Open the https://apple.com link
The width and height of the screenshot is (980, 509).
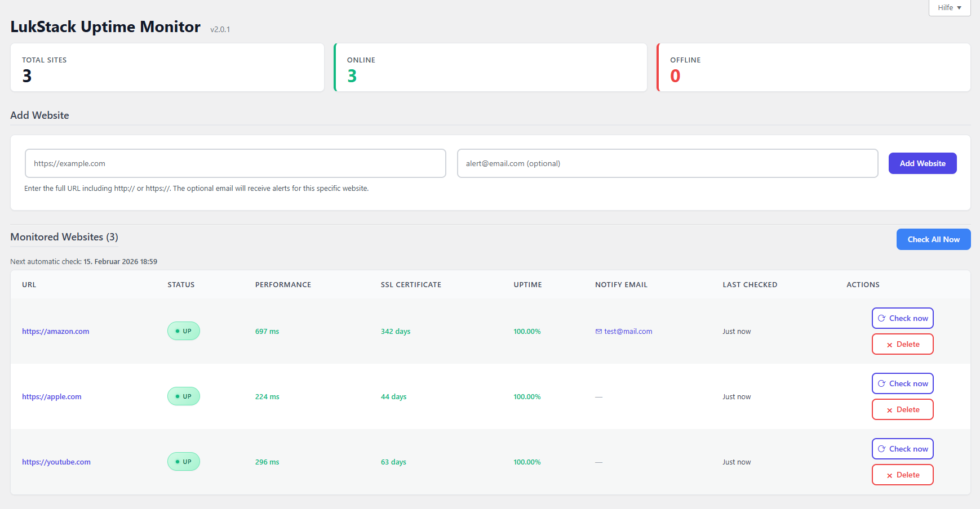pyautogui.click(x=51, y=397)
